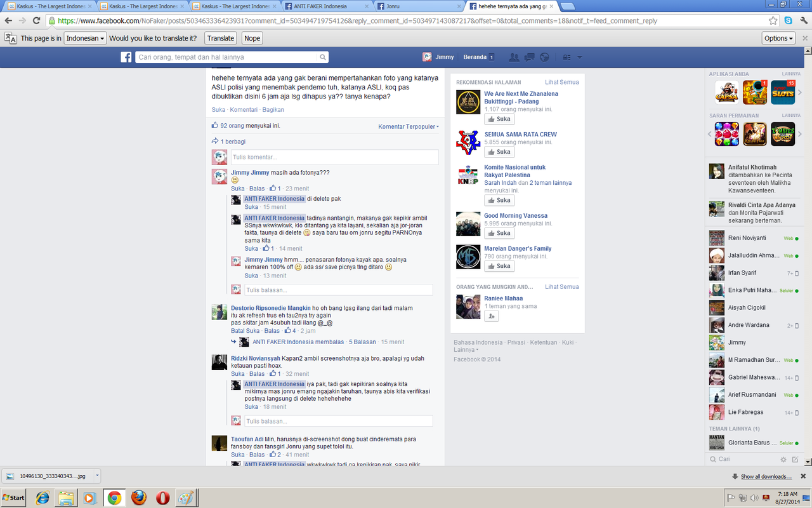
Task: Click the Windows Start button
Action: 14,497
